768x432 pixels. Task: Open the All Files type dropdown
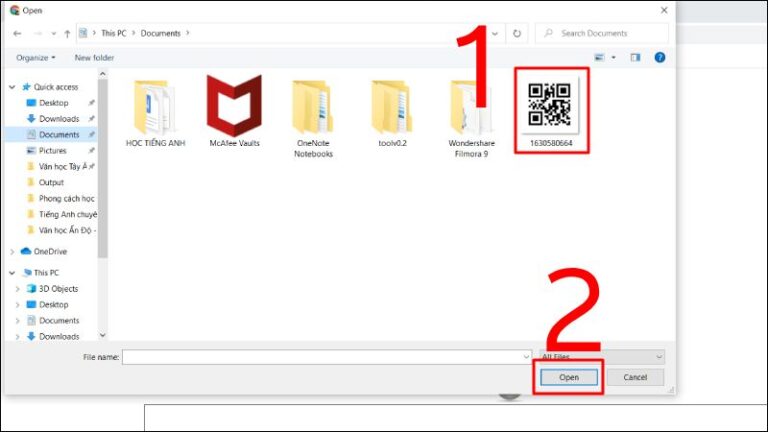point(602,357)
